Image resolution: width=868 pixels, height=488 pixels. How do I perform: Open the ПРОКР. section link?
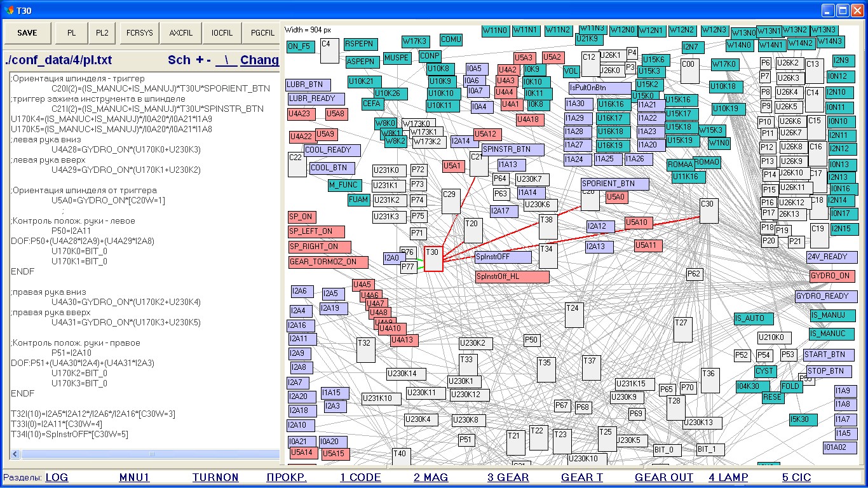(287, 477)
